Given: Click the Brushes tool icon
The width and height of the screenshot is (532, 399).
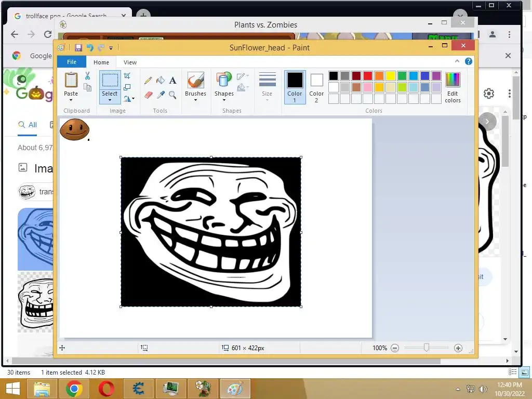Looking at the screenshot, I should tap(196, 80).
